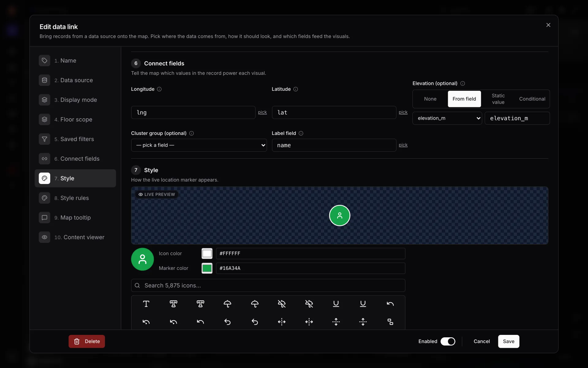This screenshot has width=588, height=368.
Task: Go to step 5 Saved filters
Action: (x=75, y=139)
